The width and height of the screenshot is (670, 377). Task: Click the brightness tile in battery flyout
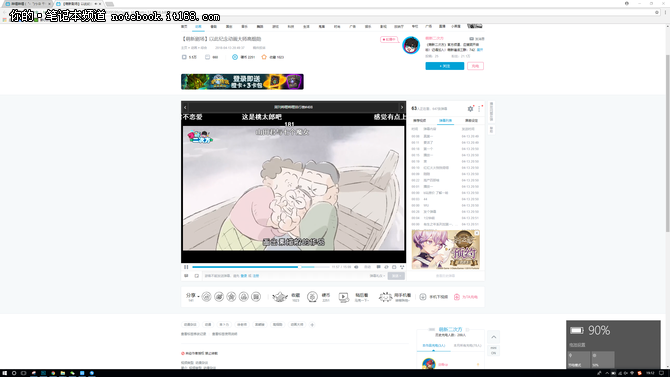click(x=603, y=359)
